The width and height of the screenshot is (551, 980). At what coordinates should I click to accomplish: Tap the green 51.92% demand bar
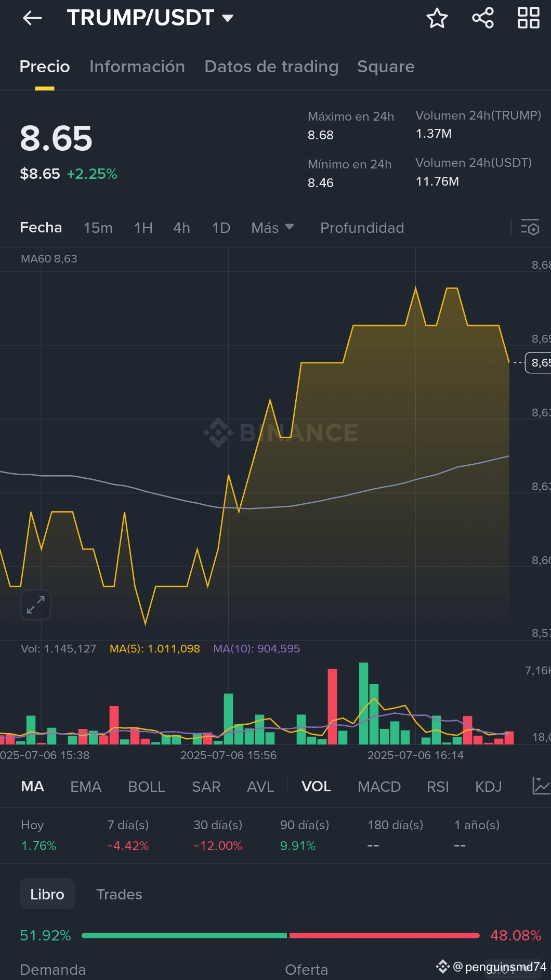click(185, 935)
